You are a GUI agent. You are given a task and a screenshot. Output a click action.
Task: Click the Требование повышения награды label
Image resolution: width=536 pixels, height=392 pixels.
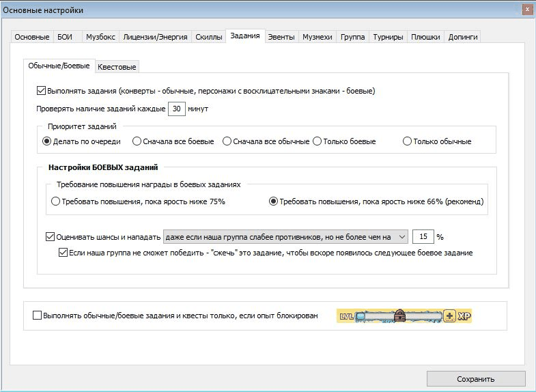pos(149,184)
